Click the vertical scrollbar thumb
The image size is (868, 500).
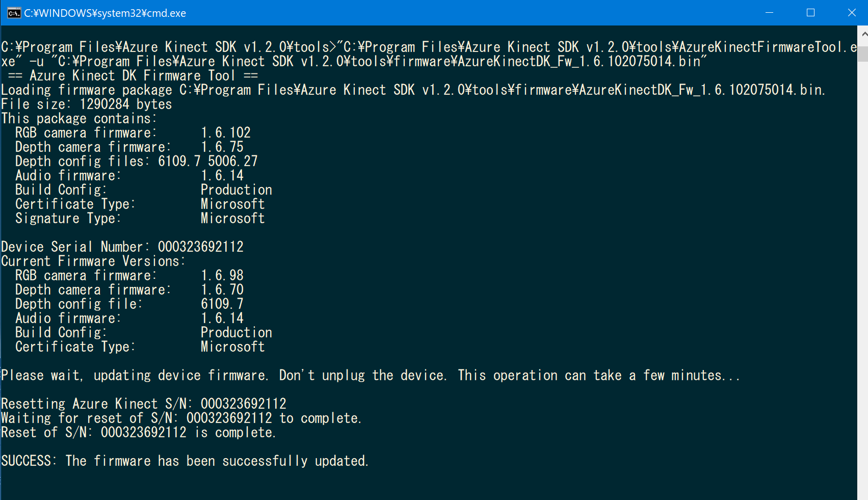tap(863, 53)
